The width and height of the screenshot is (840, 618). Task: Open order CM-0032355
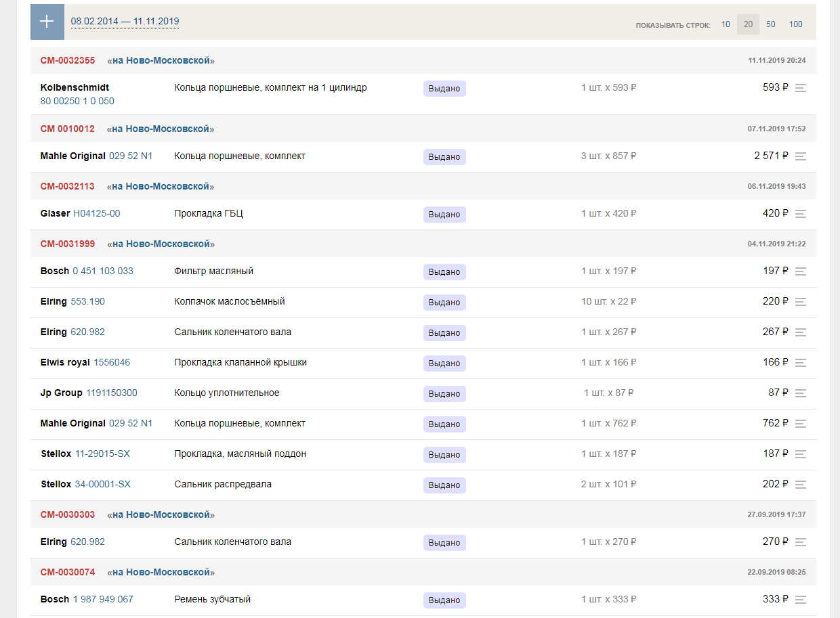68,61
